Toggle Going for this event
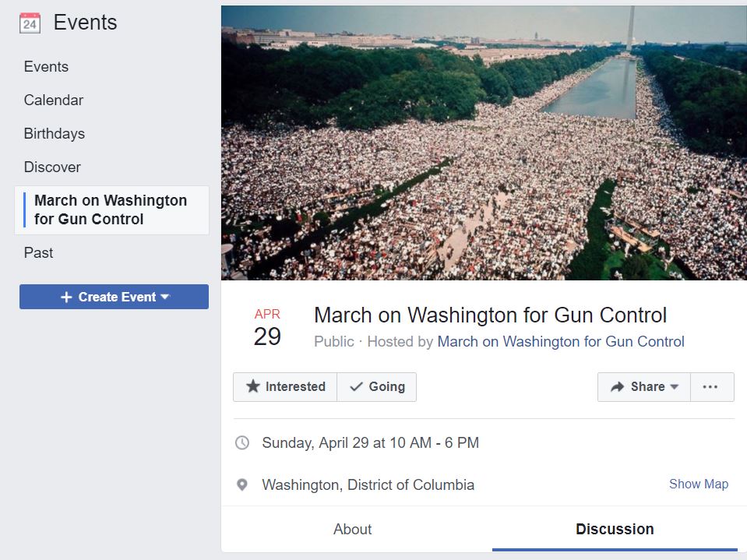Image resolution: width=747 pixels, height=560 pixels. point(378,386)
